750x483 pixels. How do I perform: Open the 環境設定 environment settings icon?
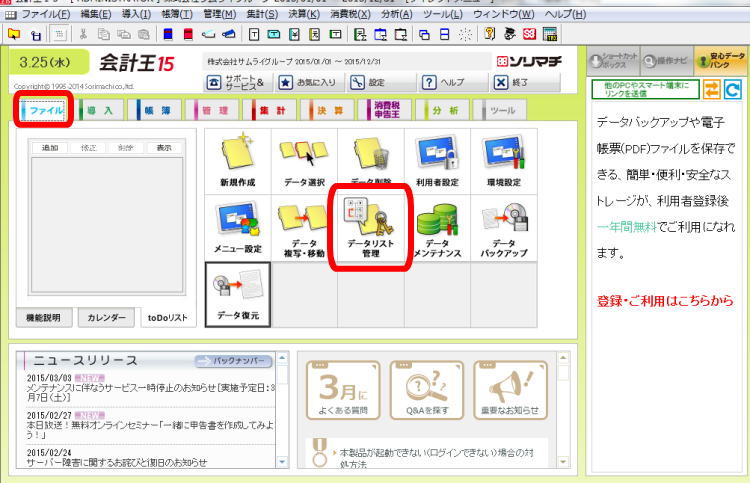pyautogui.click(x=504, y=160)
